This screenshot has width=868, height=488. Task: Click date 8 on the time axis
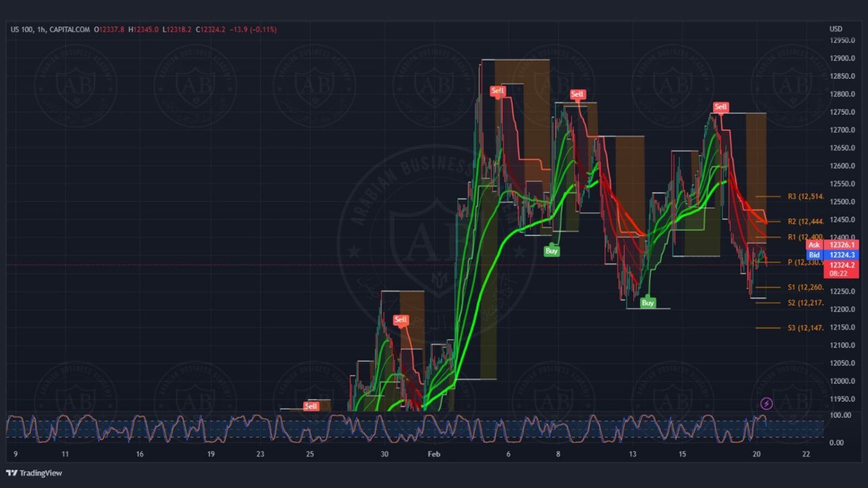tap(558, 454)
